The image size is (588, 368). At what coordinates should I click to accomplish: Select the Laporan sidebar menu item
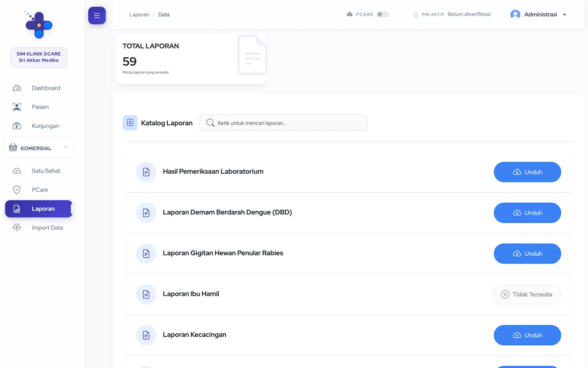[x=39, y=209]
